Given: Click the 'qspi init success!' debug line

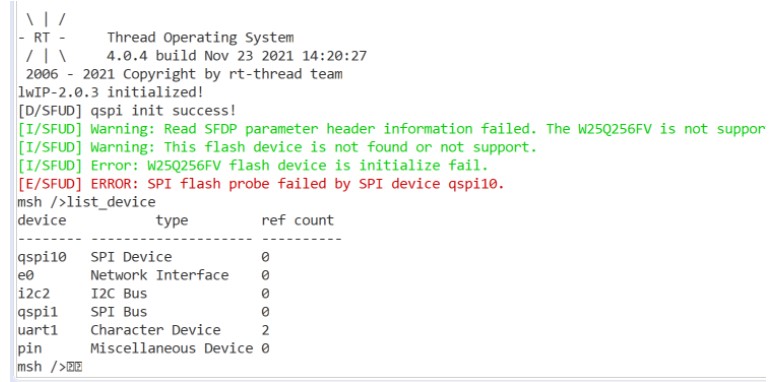Looking at the screenshot, I should pos(127,111).
